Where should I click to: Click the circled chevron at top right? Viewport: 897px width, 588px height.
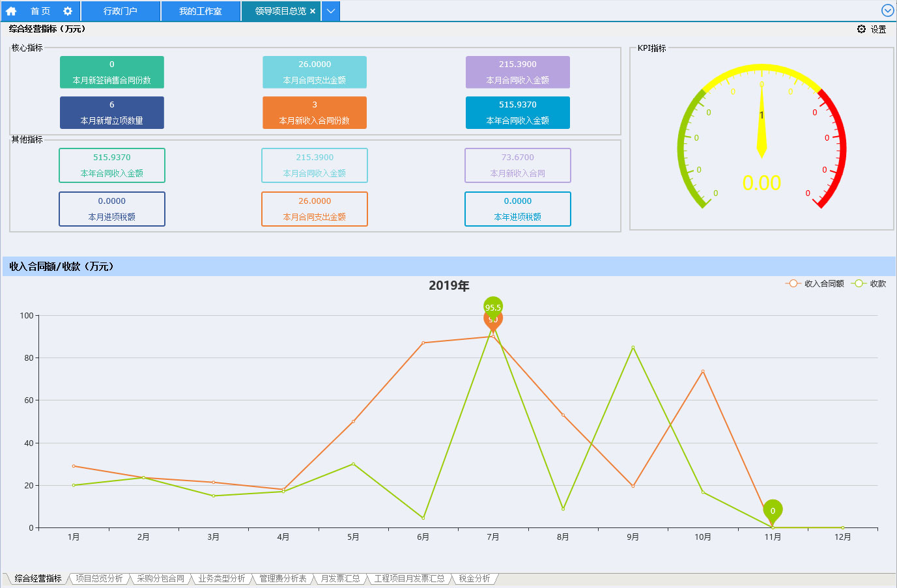pyautogui.click(x=887, y=10)
